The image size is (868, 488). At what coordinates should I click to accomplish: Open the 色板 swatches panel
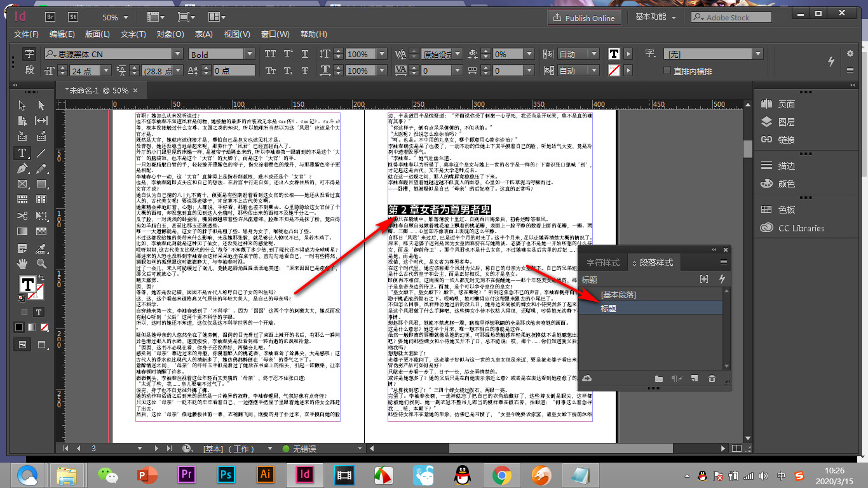(x=787, y=209)
